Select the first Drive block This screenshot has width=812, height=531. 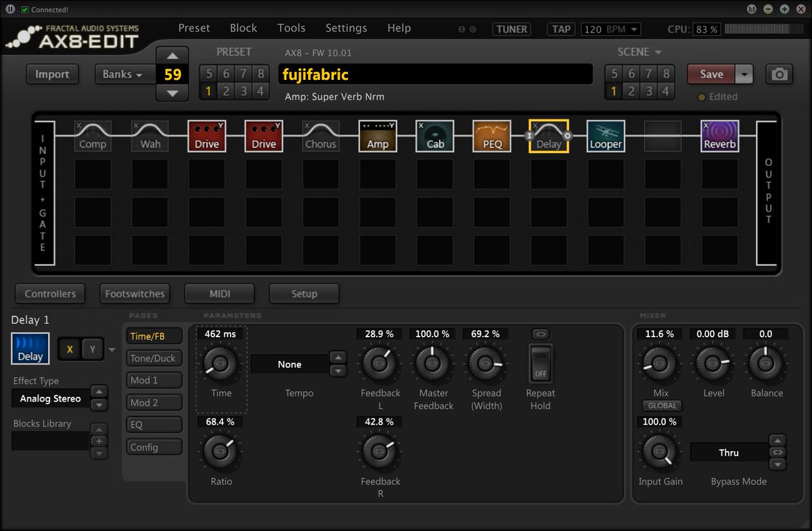coord(206,136)
